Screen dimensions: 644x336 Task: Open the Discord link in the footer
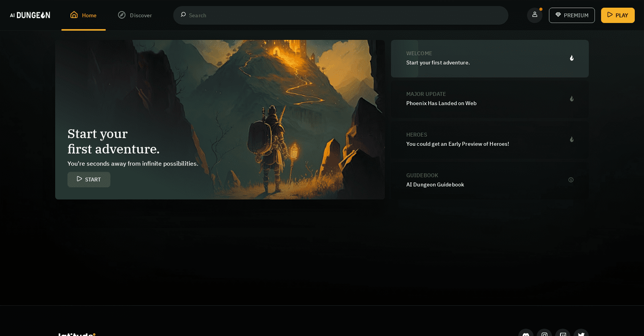pos(526,334)
